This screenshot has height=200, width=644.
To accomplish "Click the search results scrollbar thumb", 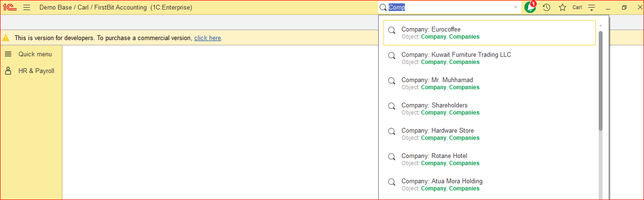I will 601,81.
